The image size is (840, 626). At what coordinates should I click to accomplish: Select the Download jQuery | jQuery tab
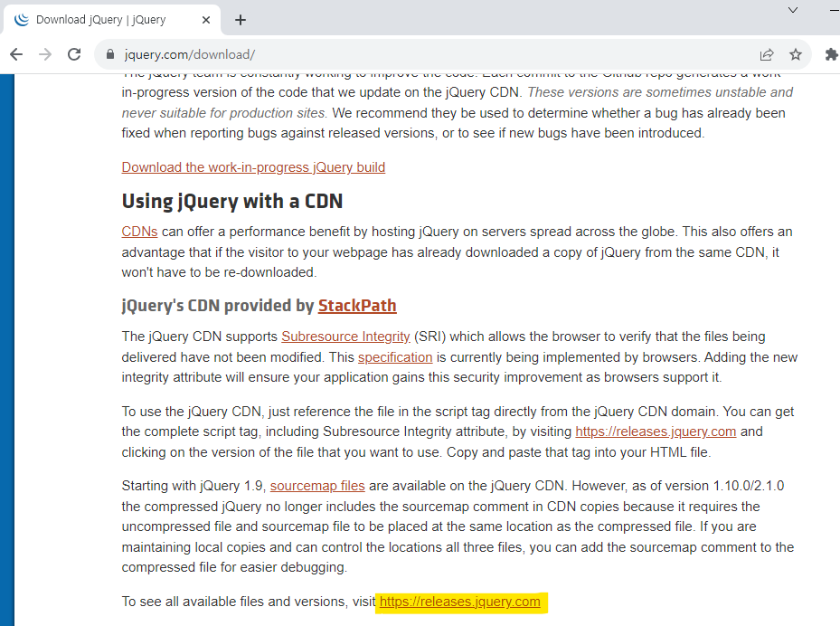click(x=111, y=20)
